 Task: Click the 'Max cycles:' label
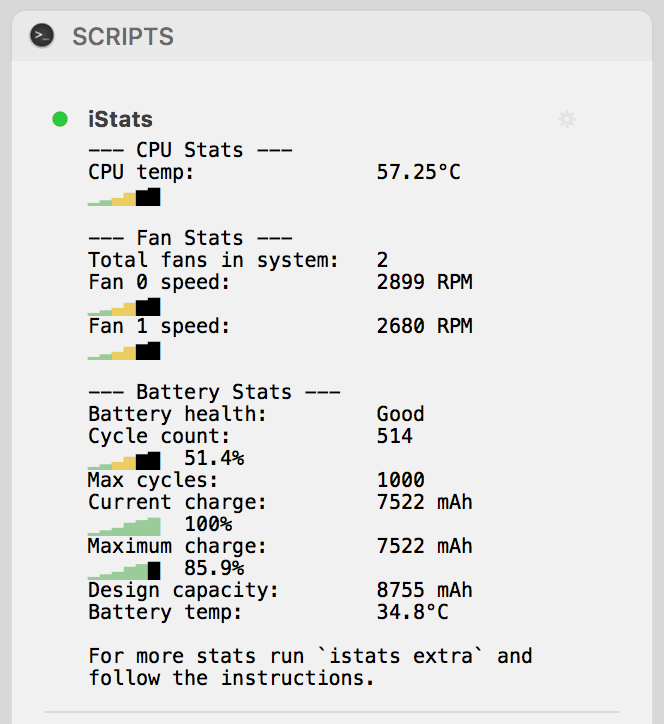pyautogui.click(x=153, y=480)
